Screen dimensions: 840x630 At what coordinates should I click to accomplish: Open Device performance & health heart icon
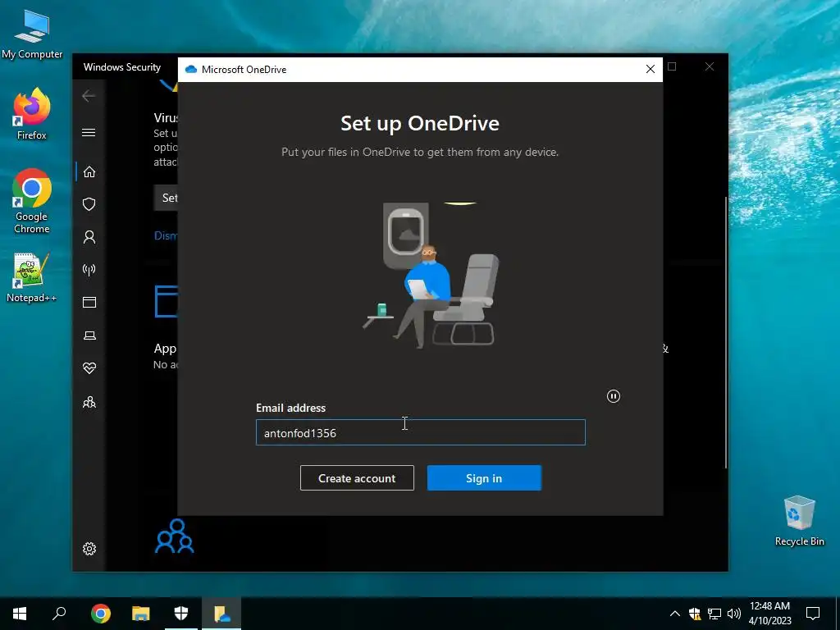[89, 368]
